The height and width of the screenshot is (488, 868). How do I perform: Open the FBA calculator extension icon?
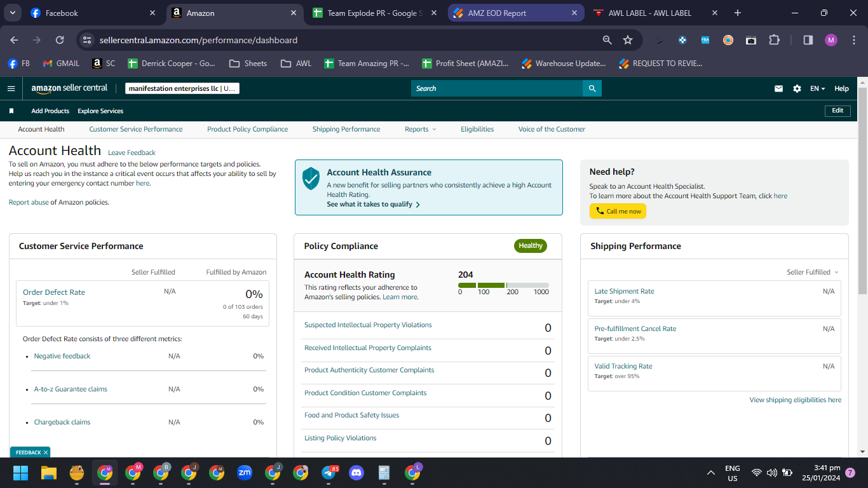click(705, 40)
